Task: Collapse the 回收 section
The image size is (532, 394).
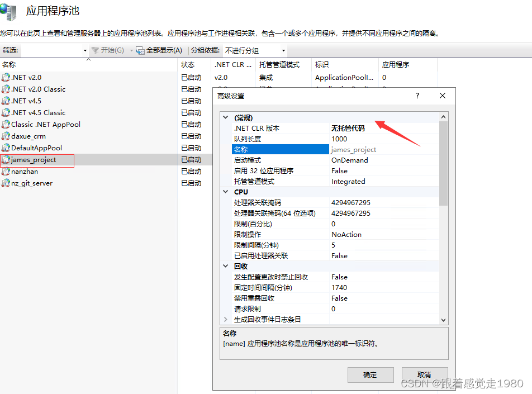Action: pos(226,266)
